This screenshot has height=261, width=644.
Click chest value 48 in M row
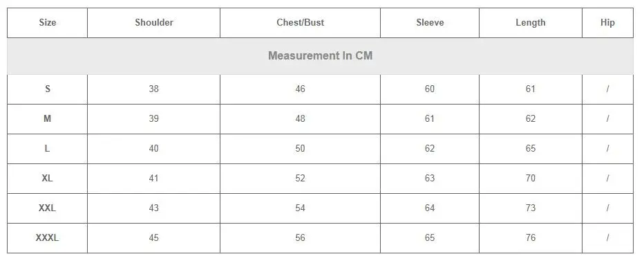300,118
